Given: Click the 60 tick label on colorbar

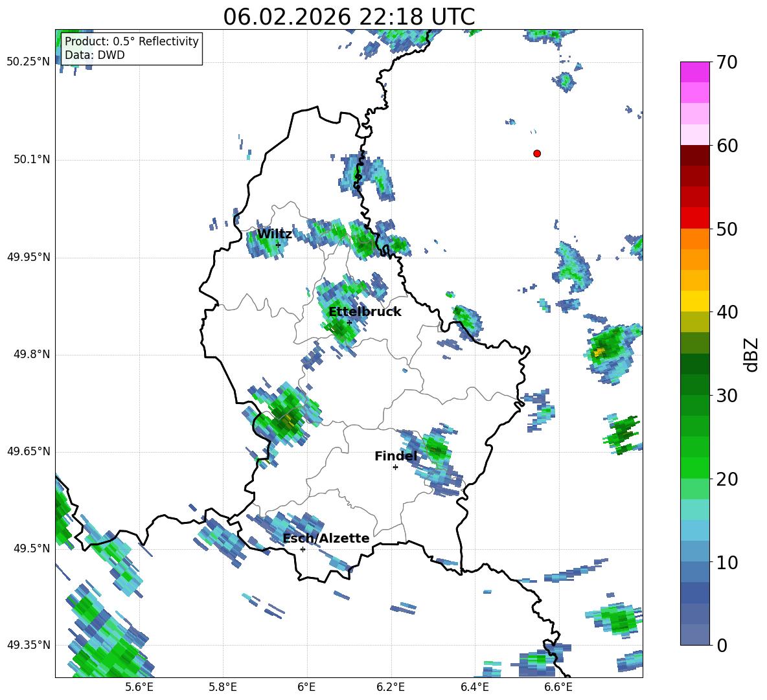Looking at the screenshot, I should pos(727,146).
